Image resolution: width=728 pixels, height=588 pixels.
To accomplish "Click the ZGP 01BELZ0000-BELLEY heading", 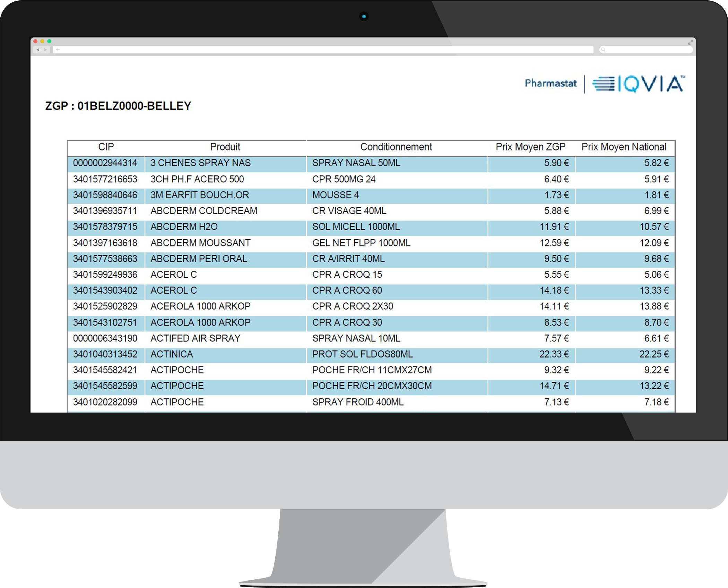I will (118, 106).
